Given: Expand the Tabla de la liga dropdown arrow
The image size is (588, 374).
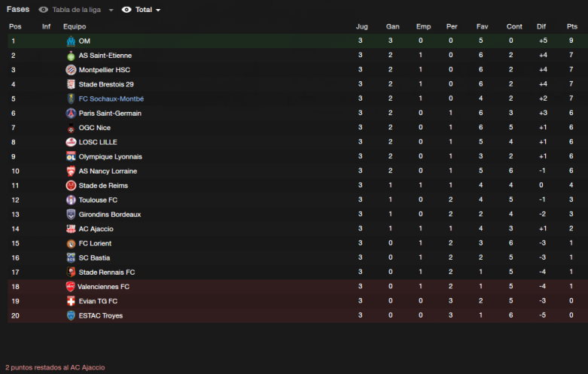Looking at the screenshot, I should pos(111,10).
